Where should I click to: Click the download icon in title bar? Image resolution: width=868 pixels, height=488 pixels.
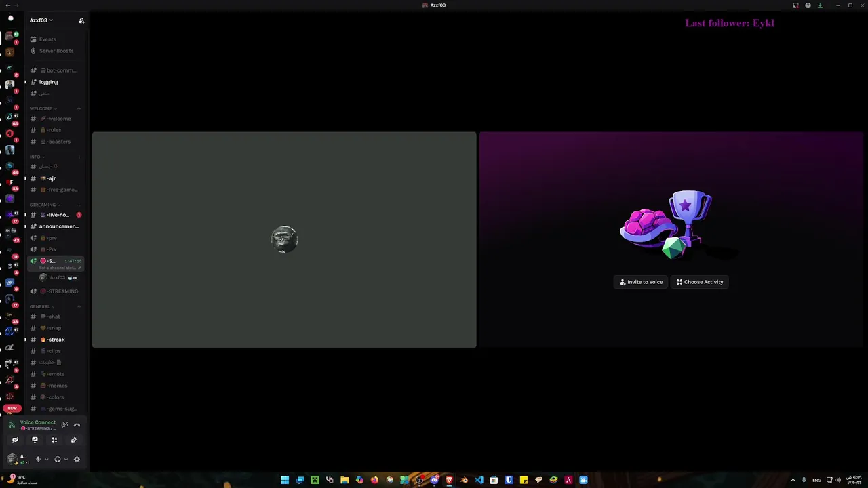(820, 5)
